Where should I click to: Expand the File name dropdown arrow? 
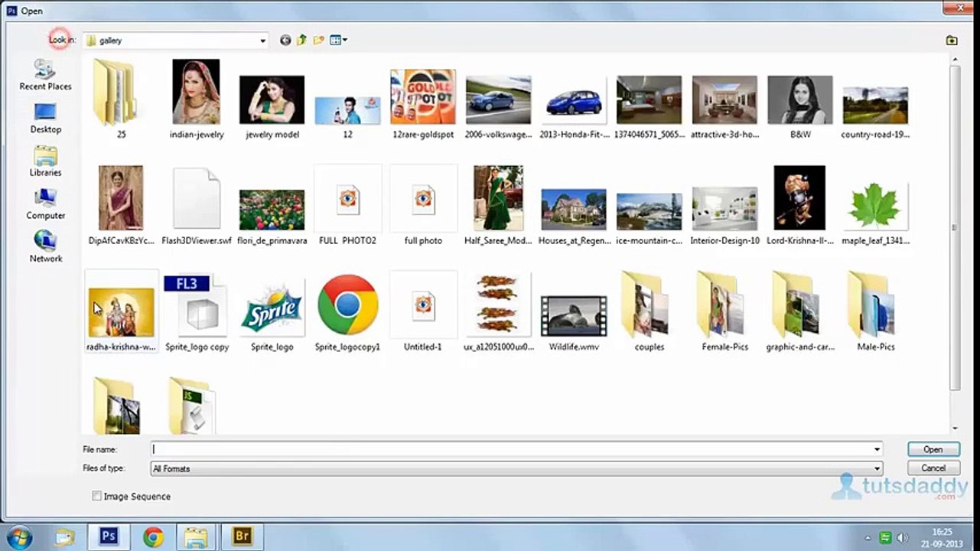coord(877,449)
